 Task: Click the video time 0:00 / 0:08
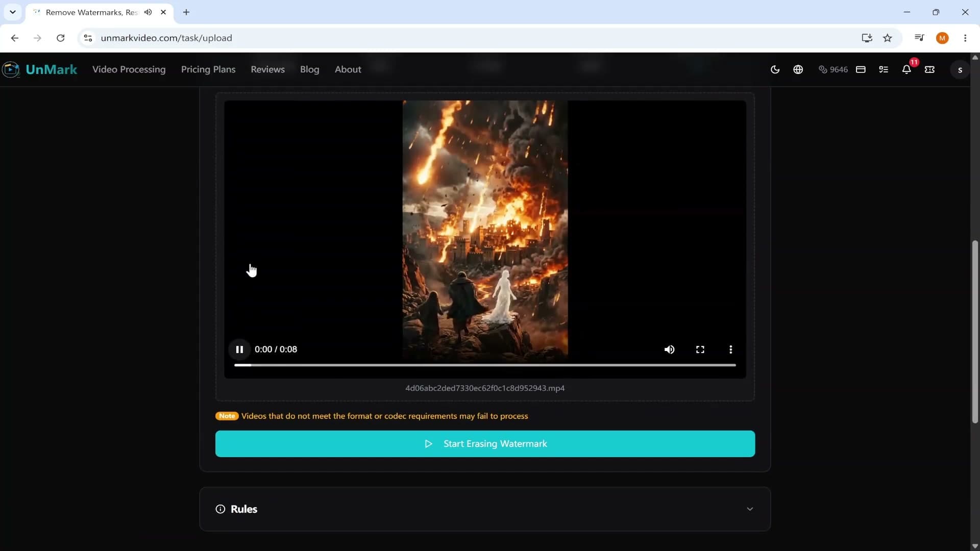pos(276,349)
